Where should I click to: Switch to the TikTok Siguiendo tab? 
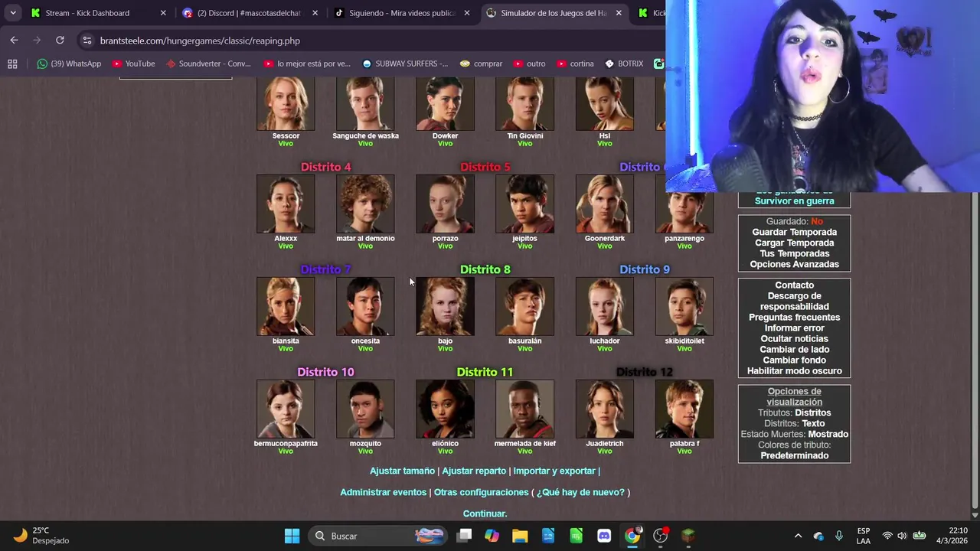click(x=401, y=13)
